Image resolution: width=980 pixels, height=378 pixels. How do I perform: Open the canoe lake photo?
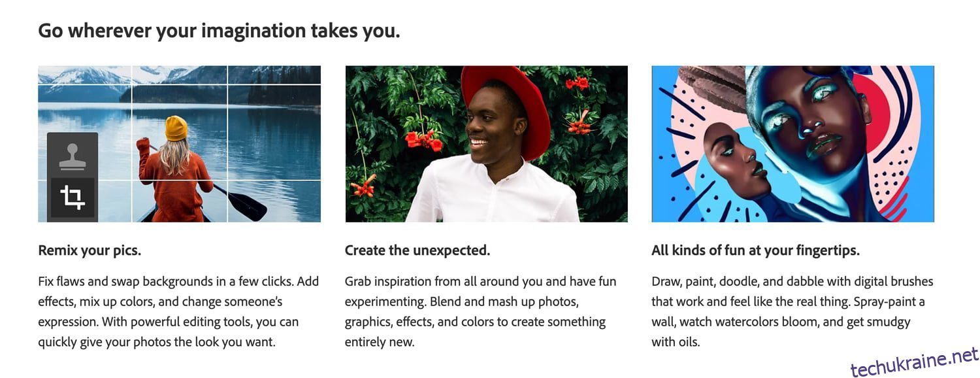point(180,144)
